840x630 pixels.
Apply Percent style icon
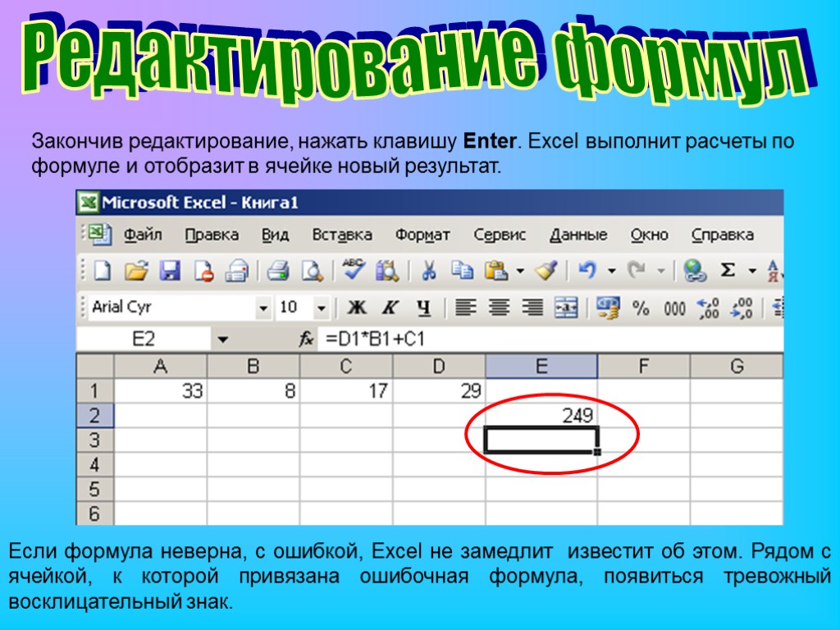[x=641, y=308]
